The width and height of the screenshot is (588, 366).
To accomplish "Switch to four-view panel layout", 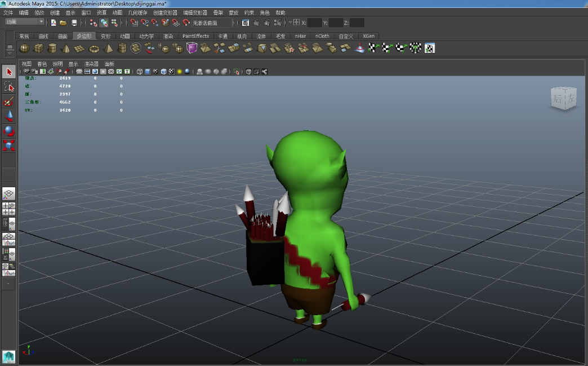I will point(9,209).
